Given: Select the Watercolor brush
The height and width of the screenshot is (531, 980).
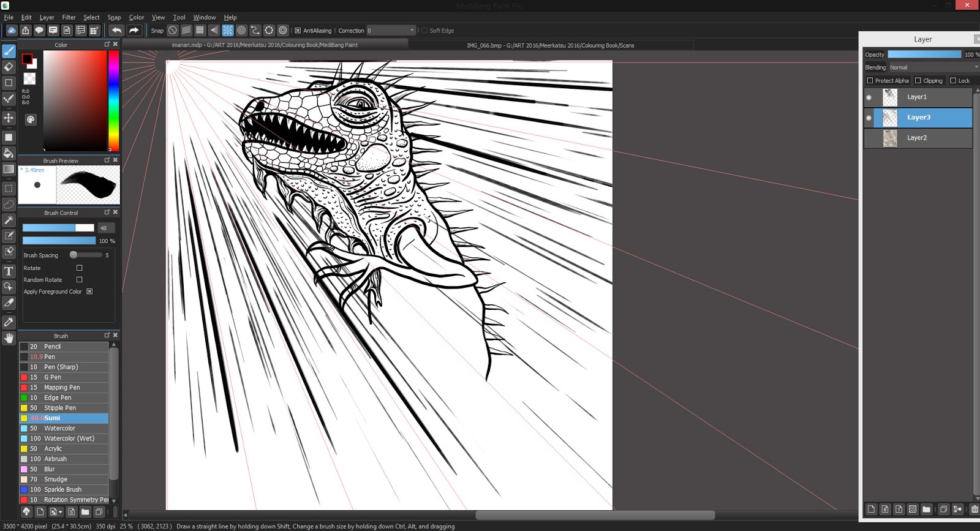Looking at the screenshot, I should [64, 428].
